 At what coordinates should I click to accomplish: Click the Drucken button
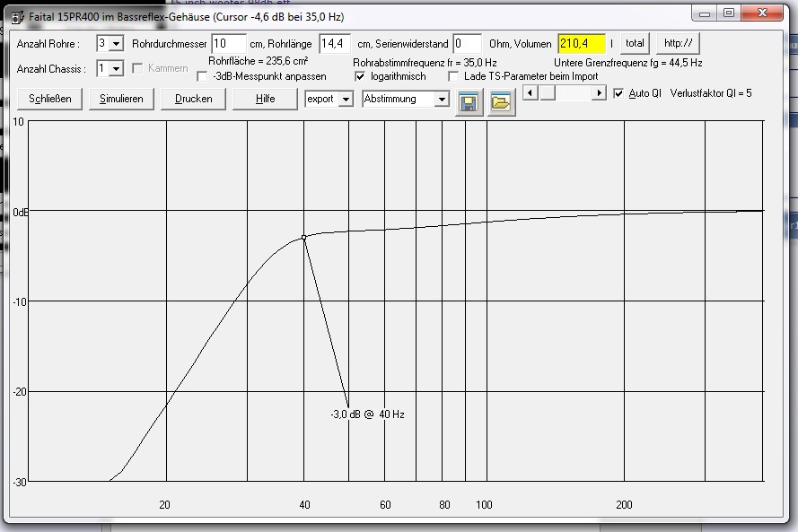(x=193, y=99)
